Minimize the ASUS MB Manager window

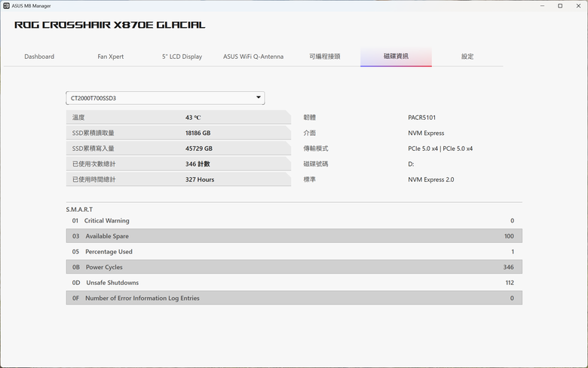pyautogui.click(x=542, y=5)
